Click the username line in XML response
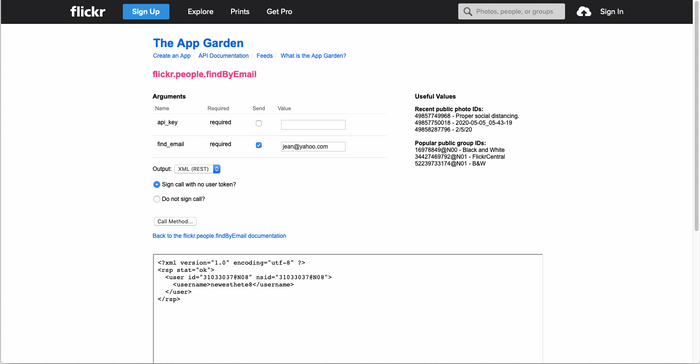 [x=233, y=285]
